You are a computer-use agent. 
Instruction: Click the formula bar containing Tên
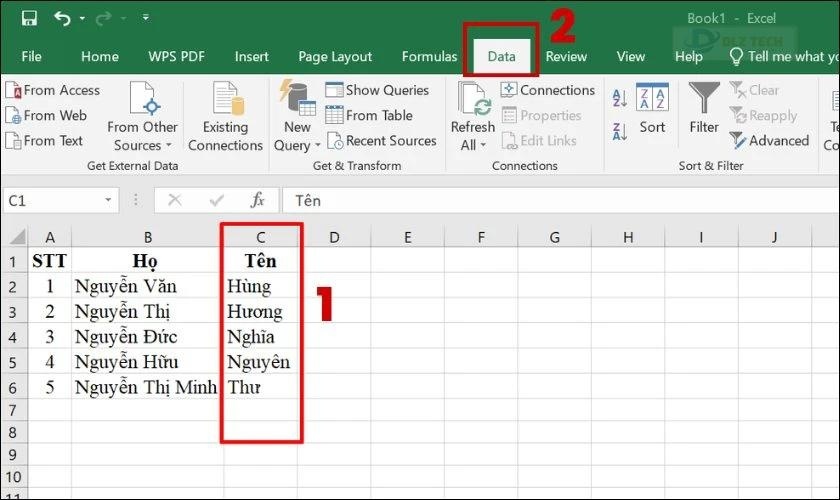click(560, 200)
